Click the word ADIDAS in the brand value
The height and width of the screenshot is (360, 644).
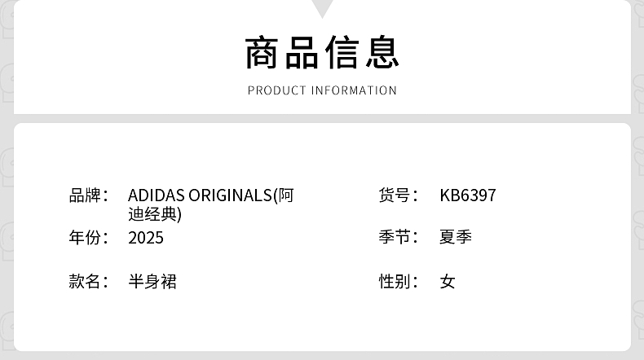pyautogui.click(x=157, y=195)
